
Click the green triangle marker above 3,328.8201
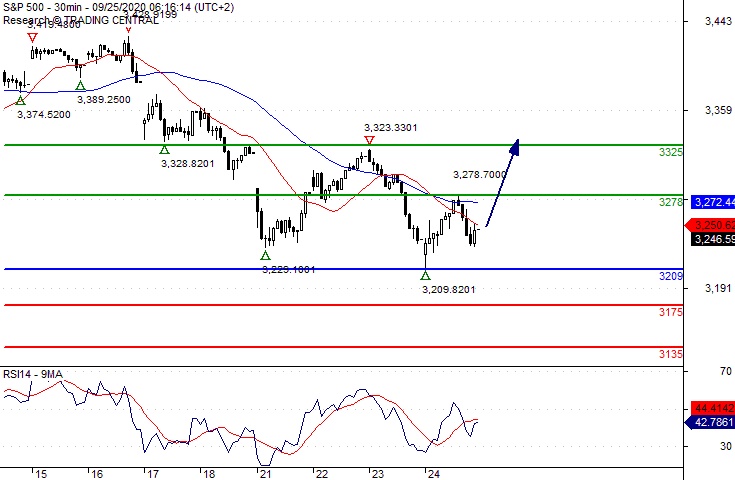click(164, 150)
